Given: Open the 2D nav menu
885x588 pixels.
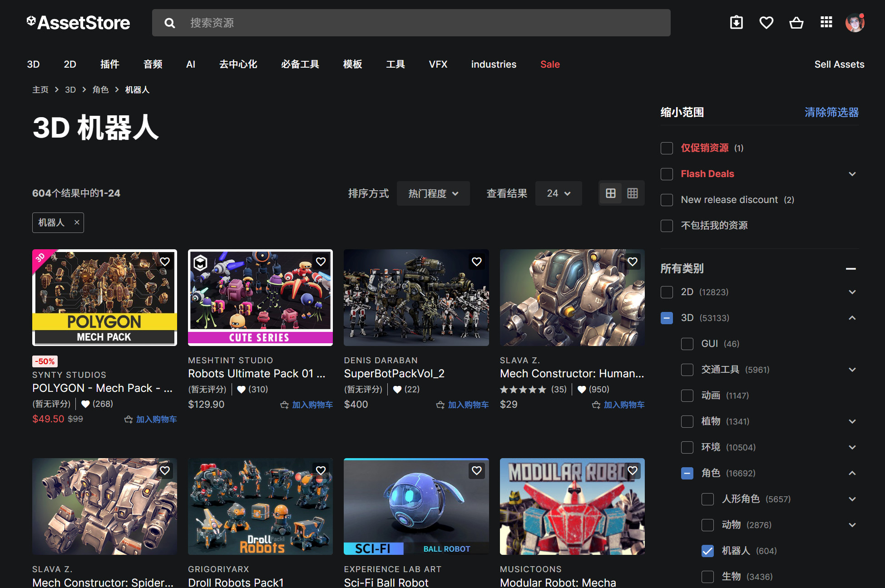Looking at the screenshot, I should pos(70,64).
